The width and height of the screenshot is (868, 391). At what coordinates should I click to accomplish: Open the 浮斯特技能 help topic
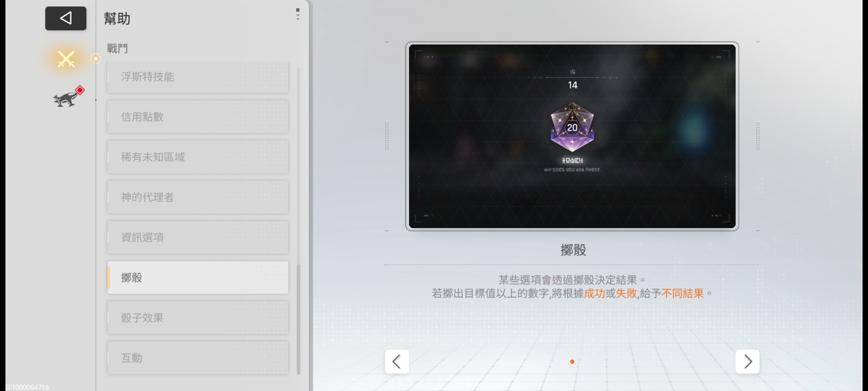pos(197,77)
